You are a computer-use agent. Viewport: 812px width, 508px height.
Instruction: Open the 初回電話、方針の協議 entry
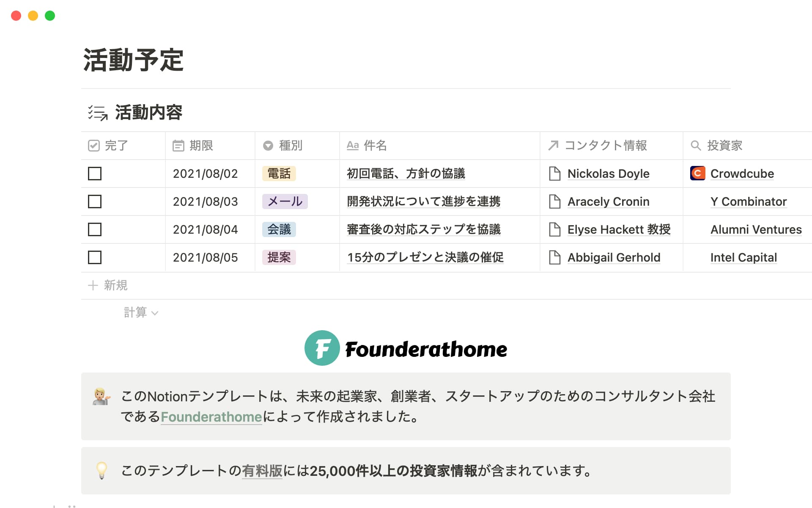pyautogui.click(x=406, y=174)
